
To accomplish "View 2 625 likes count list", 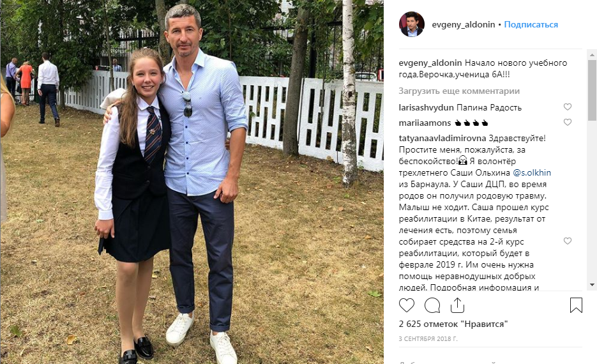I will 453,324.
